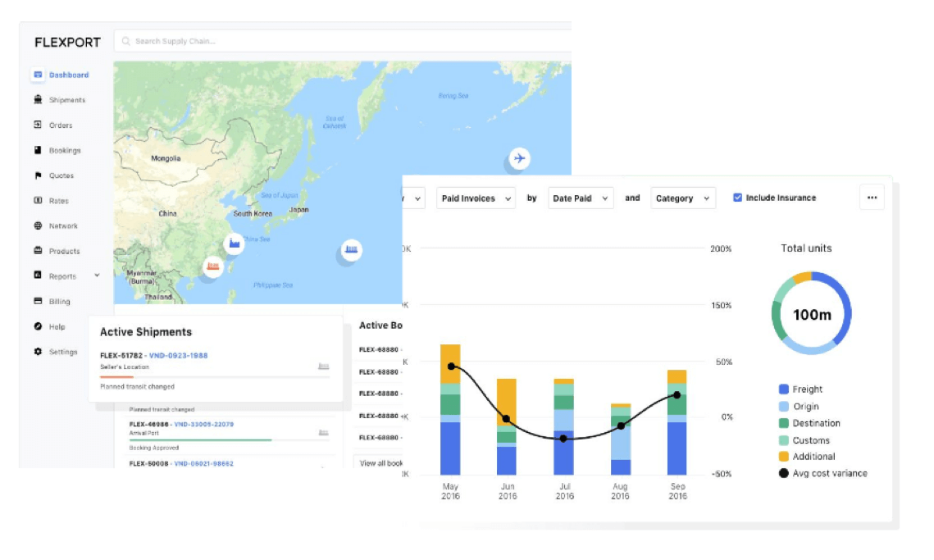This screenshot has height=560, width=934.
Task: Click the Dashboard icon in sidebar
Action: (x=38, y=75)
